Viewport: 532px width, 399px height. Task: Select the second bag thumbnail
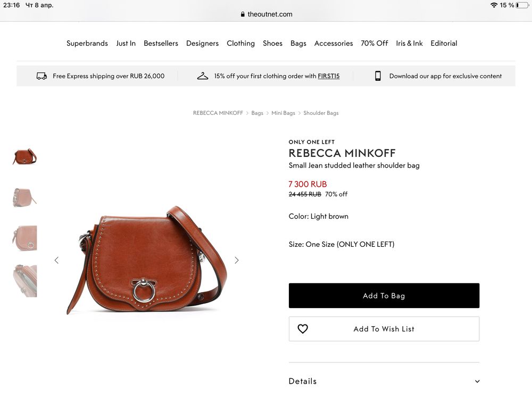(24, 197)
